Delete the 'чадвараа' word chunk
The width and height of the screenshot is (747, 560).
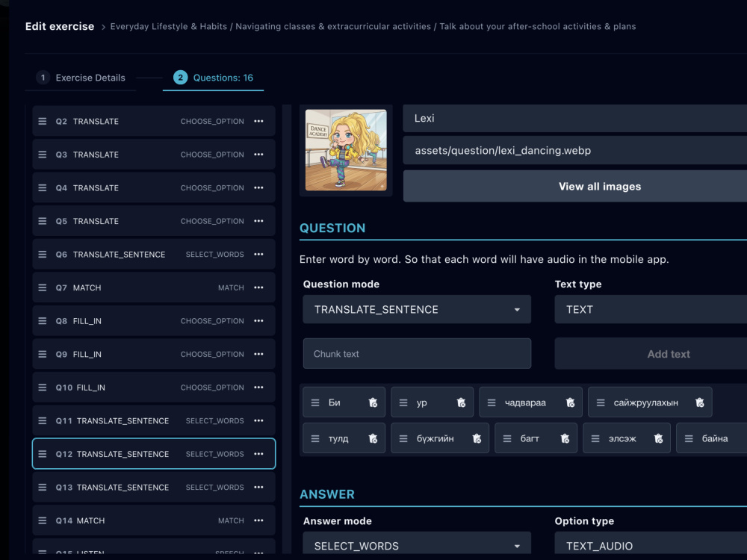[x=570, y=403]
